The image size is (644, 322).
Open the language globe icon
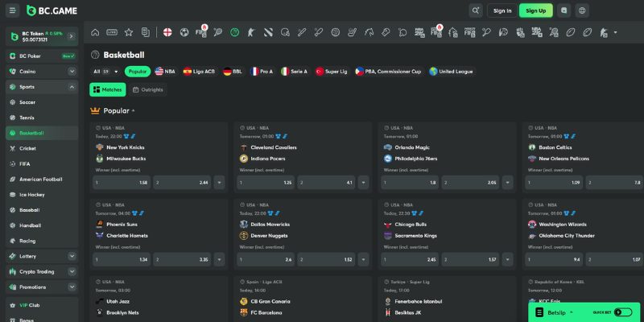(582, 10)
